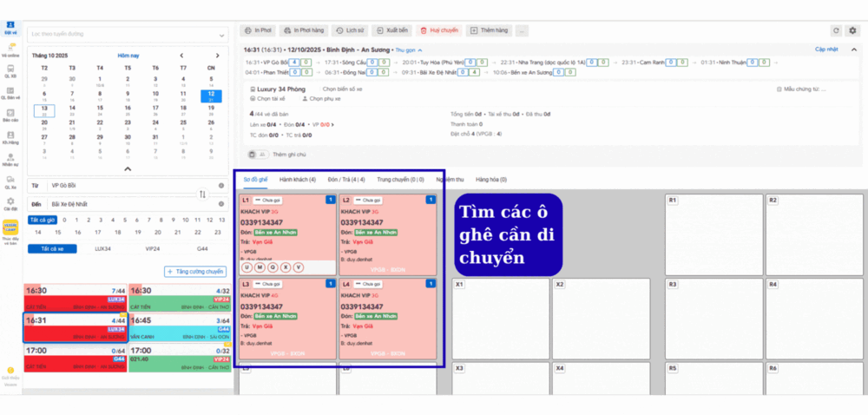Swap origin and destination with arrows icon
868x415 pixels.
tap(202, 194)
